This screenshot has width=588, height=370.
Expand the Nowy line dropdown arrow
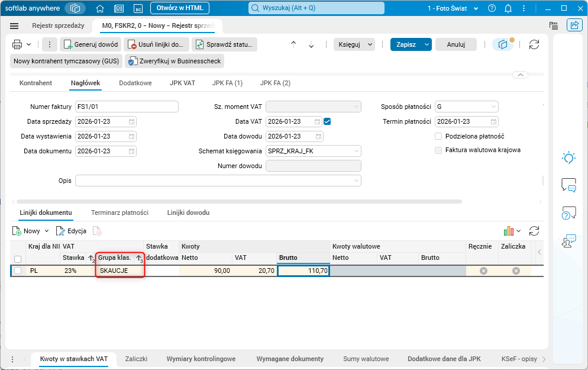click(47, 231)
